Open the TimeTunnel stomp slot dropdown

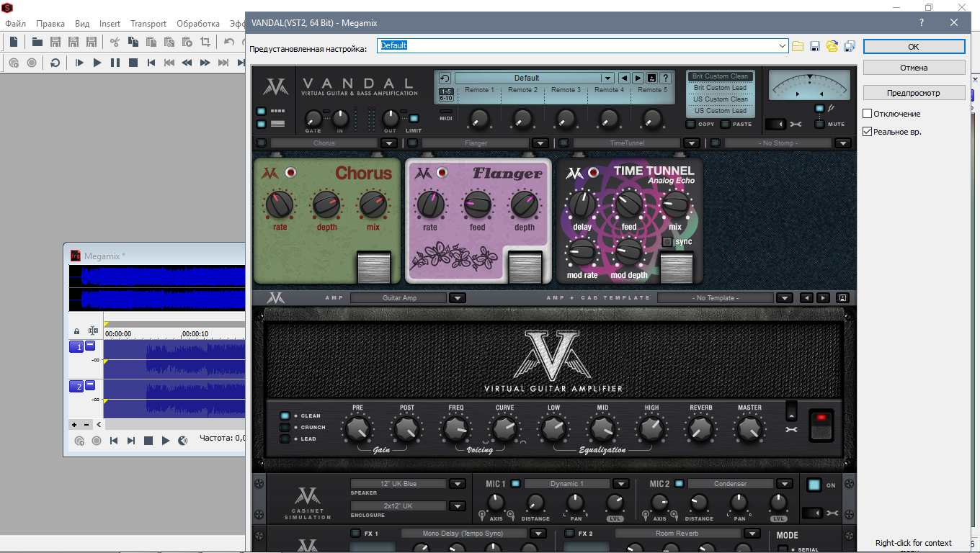(691, 143)
